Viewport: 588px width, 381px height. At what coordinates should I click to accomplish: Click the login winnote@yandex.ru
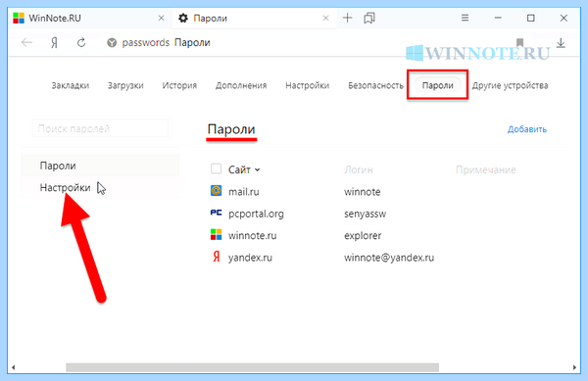pyautogui.click(x=389, y=258)
